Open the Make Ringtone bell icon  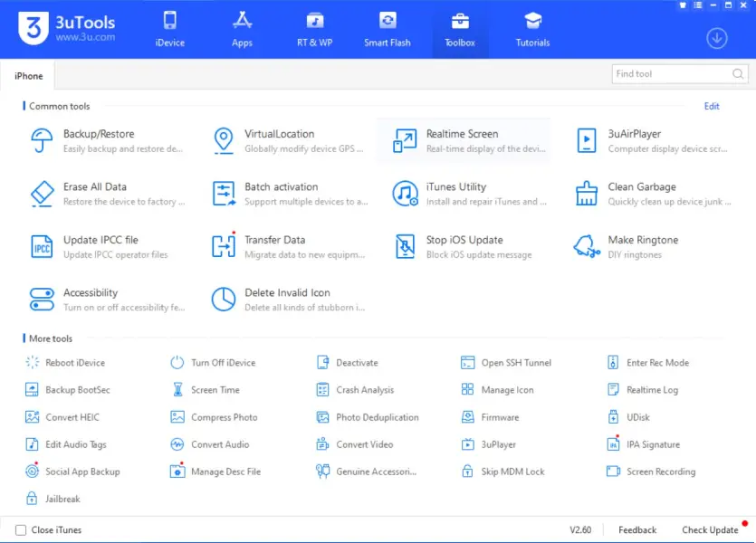pyautogui.click(x=587, y=246)
